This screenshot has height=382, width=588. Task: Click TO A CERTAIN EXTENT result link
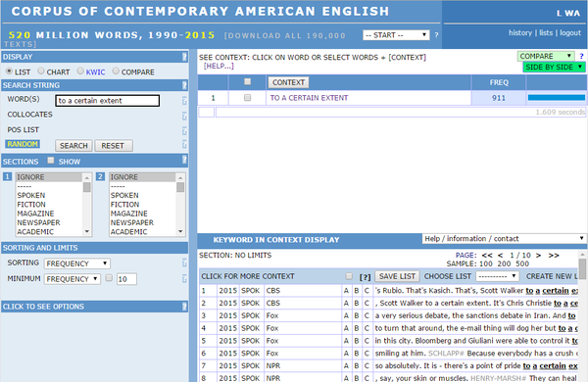[309, 98]
